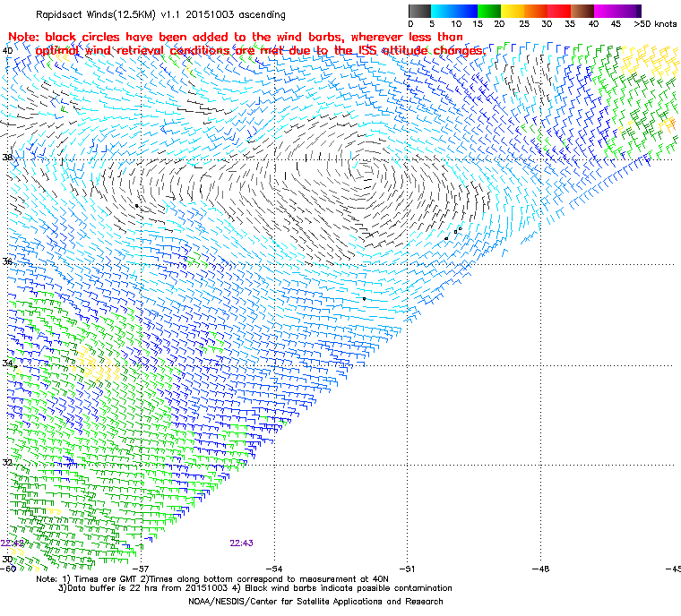Click the yellow 20-25 knots legend segment
The image size is (681, 616).
513,11
